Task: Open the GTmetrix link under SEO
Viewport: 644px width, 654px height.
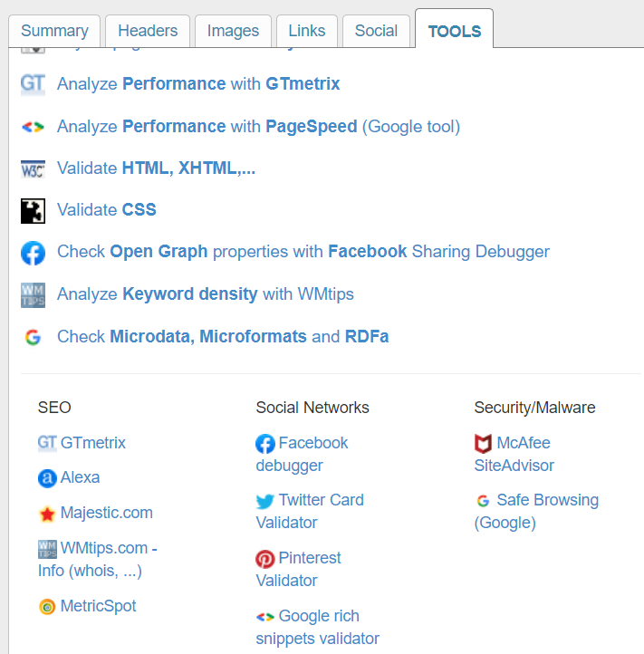Action: 93,443
